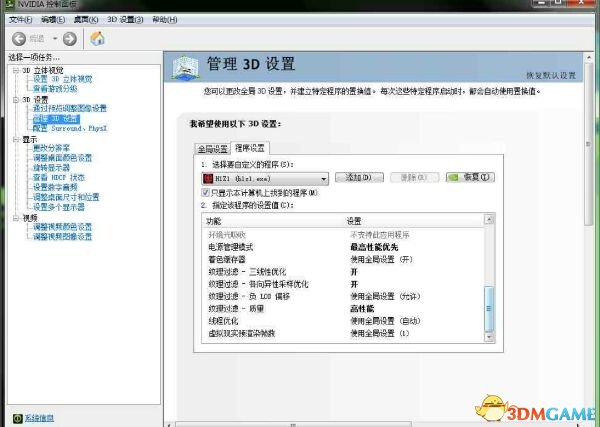Select the 着色缓存器 feature row
This screenshot has height=427, width=600.
point(343,259)
